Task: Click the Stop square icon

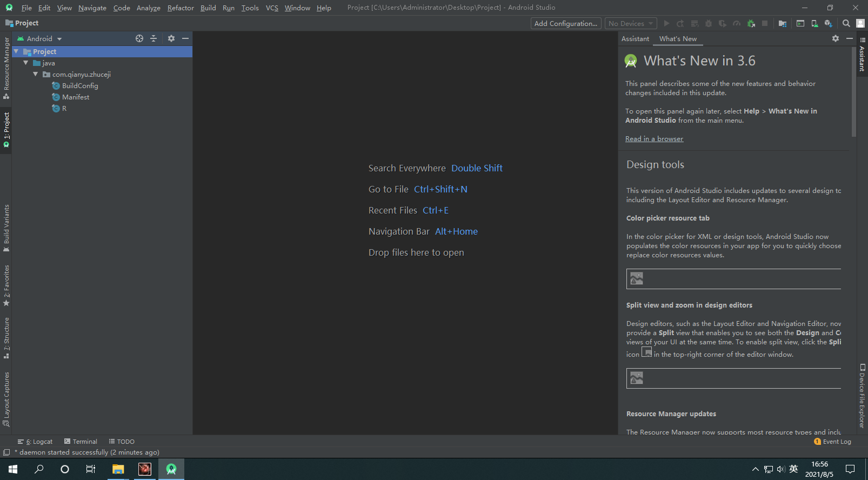Action: tap(765, 23)
